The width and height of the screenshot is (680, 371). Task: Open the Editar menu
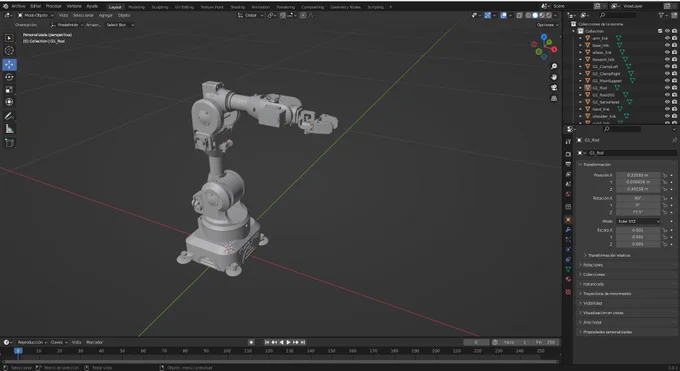36,6
